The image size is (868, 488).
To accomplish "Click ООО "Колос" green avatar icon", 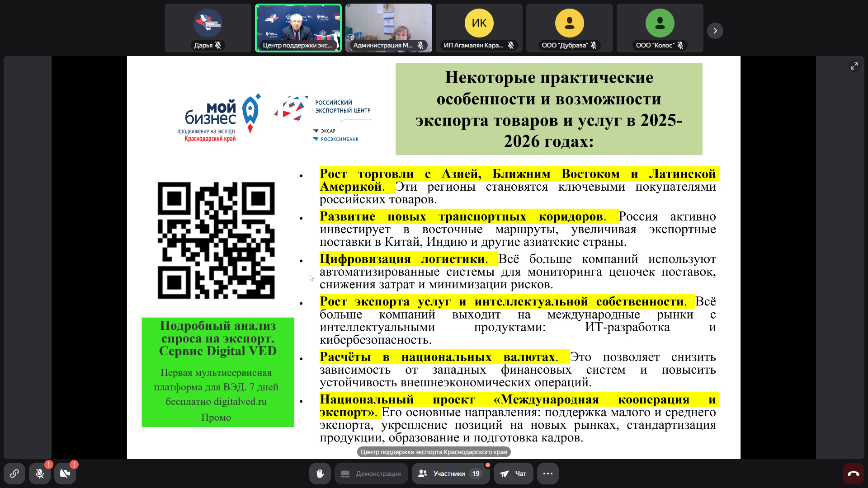I will click(660, 23).
